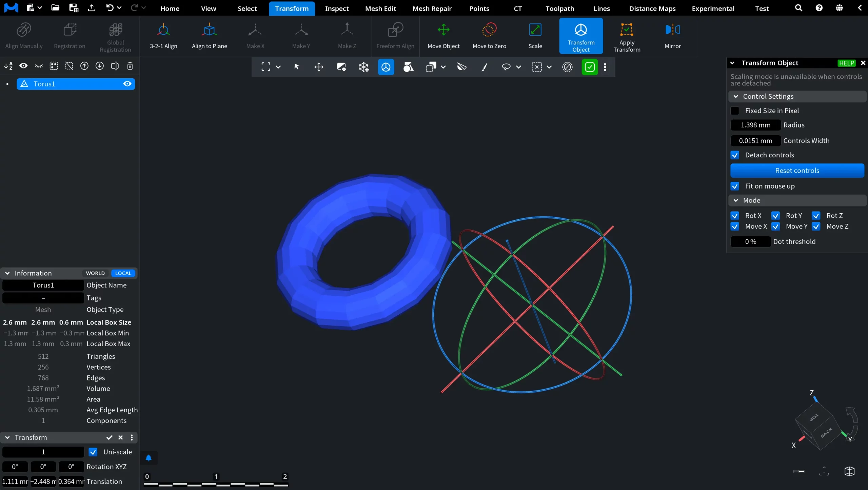Open the Scale tool

(535, 36)
